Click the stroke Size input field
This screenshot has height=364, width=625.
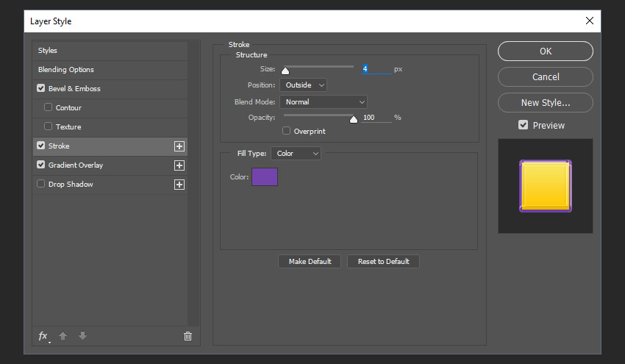tap(376, 69)
